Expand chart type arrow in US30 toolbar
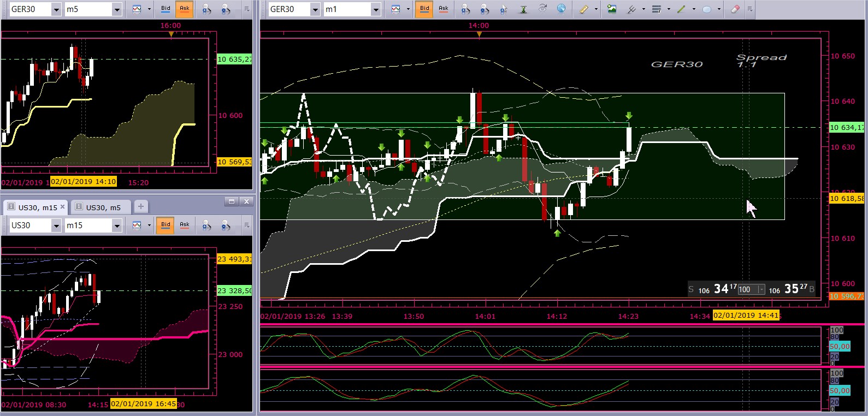The image size is (868, 416). point(149,225)
